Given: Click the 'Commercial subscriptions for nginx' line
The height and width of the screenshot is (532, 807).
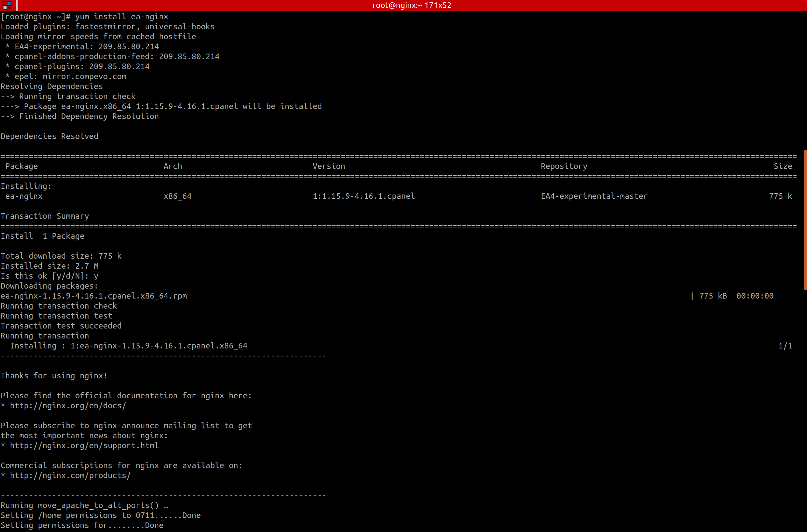Looking at the screenshot, I should tap(121, 465).
